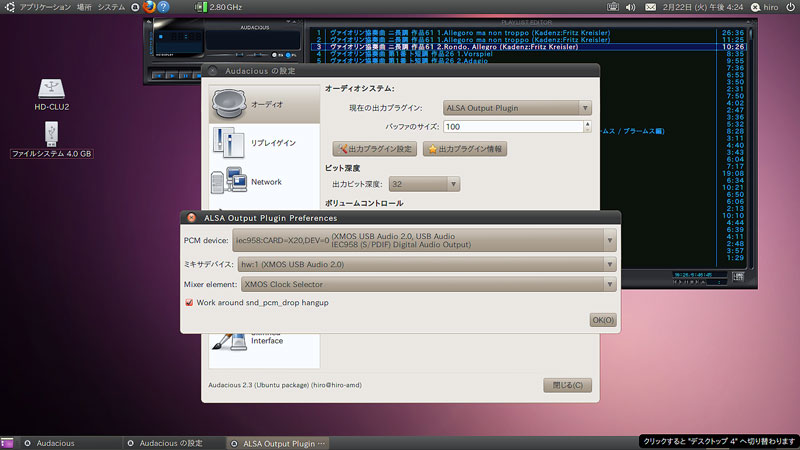The height and width of the screenshot is (450, 800).
Task: Switch to Audacious taskbar window button
Action: [x=71, y=443]
